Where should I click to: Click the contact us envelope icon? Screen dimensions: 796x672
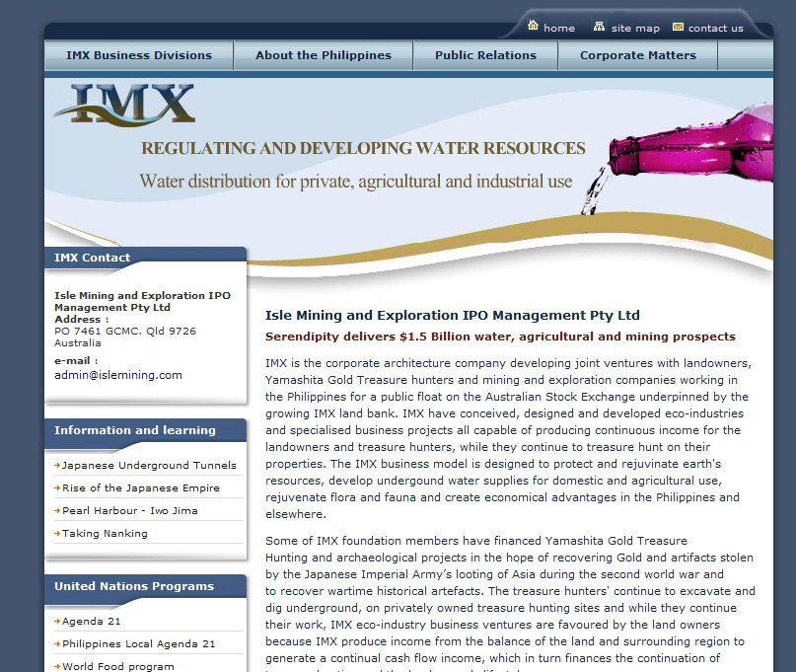coord(678,27)
